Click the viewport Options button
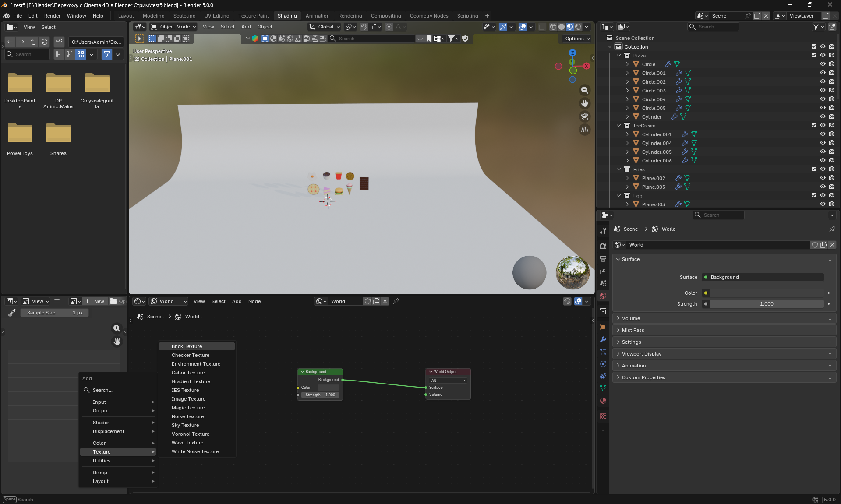 (577, 39)
